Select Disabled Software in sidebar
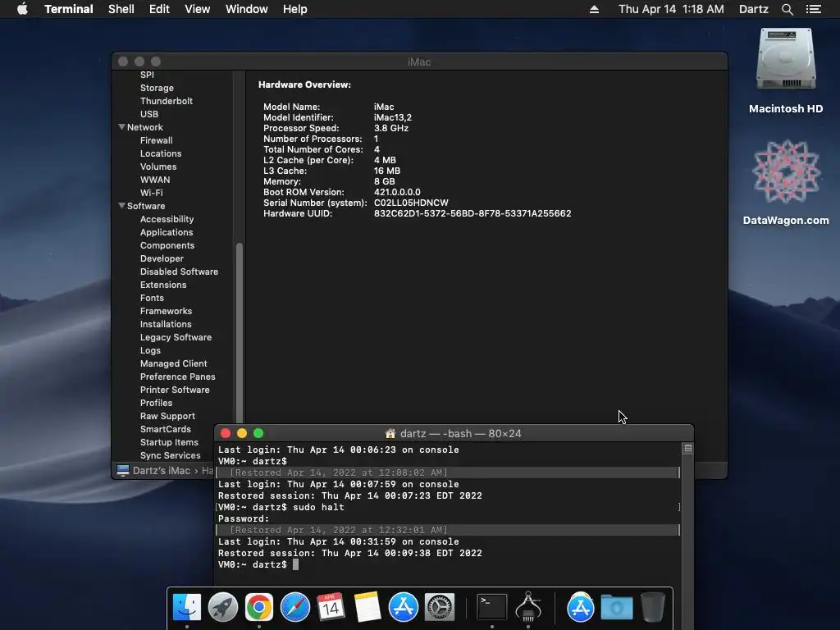The image size is (840, 630). coord(180,272)
